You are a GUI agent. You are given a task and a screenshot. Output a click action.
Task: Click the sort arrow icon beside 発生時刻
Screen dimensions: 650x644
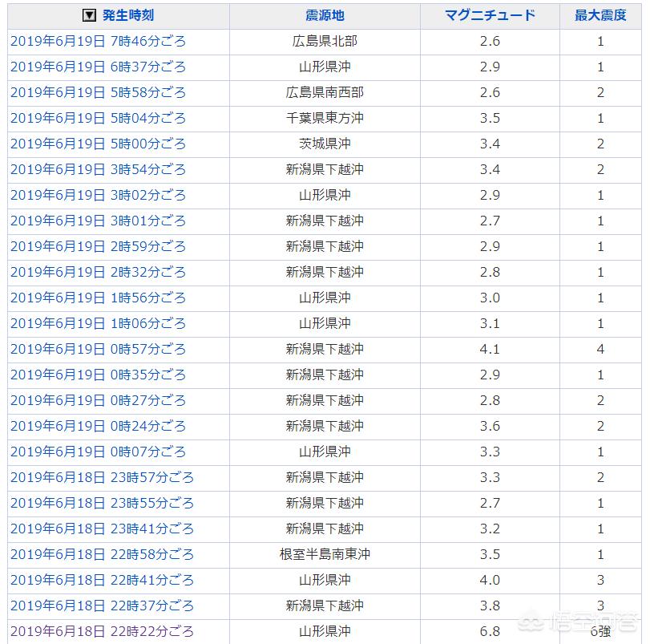pyautogui.click(x=89, y=16)
